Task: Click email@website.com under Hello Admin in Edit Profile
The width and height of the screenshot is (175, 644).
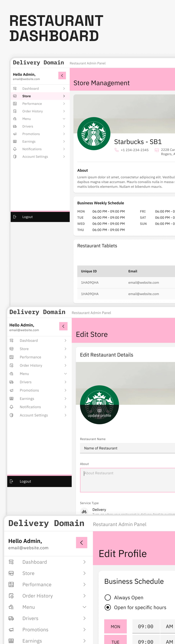Action: click(x=28, y=548)
